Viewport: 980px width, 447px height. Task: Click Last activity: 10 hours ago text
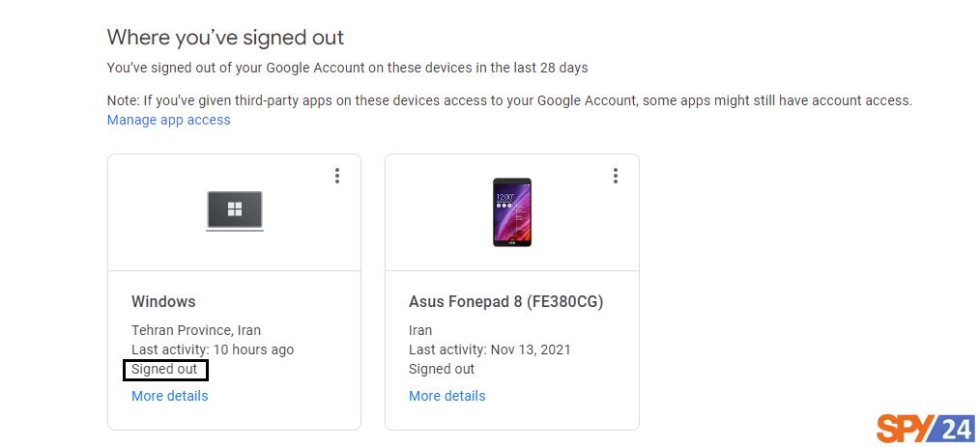pyautogui.click(x=213, y=349)
